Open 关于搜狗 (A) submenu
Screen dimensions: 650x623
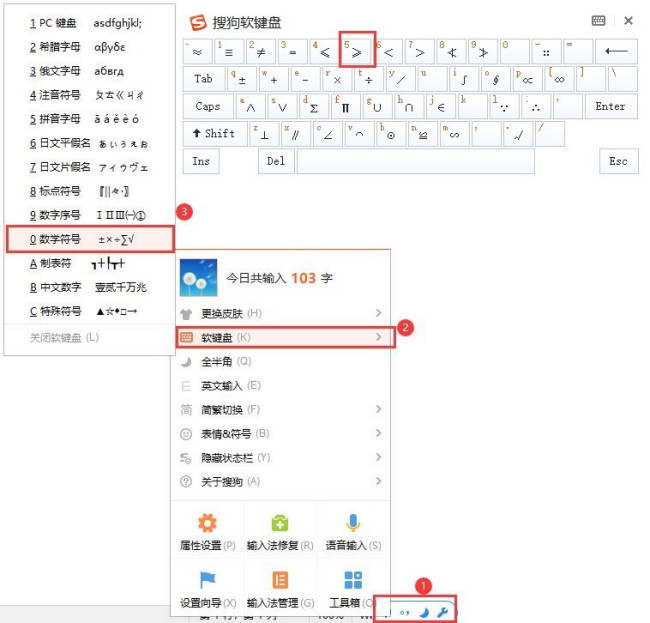tap(281, 482)
